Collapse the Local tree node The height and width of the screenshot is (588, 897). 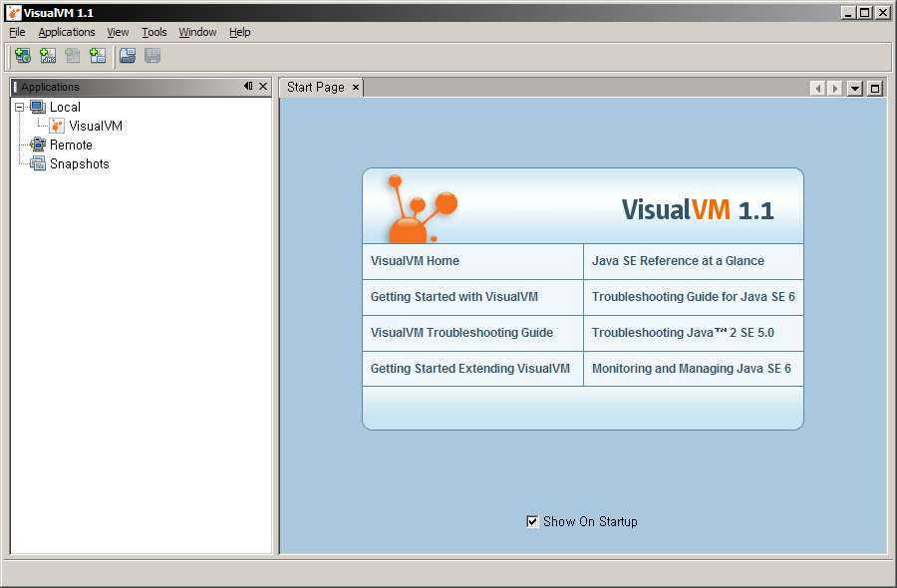(x=20, y=107)
